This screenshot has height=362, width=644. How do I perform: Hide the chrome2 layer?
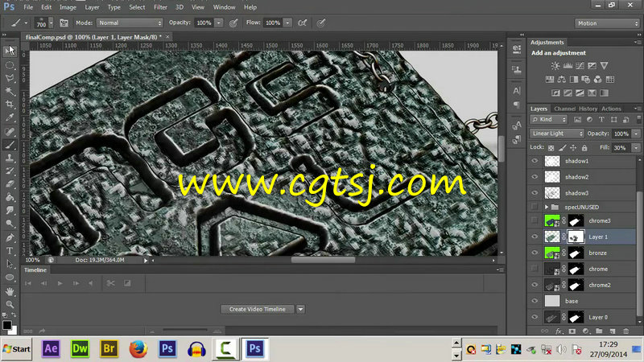535,285
